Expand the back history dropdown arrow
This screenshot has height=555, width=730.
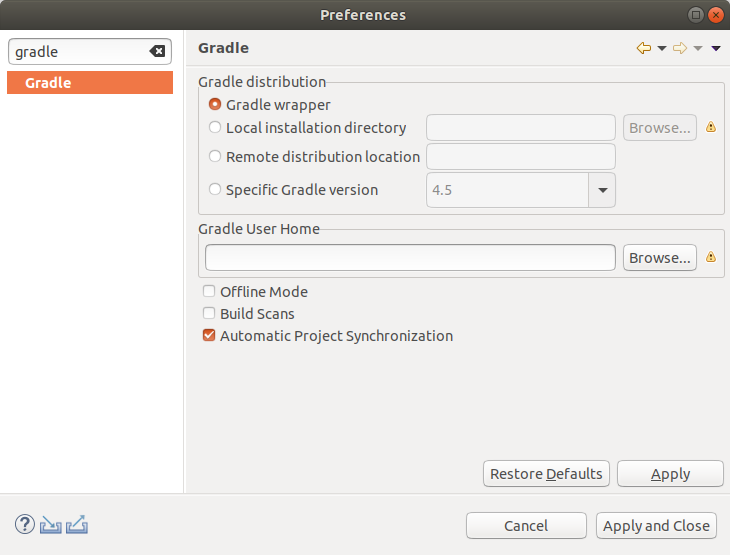(662, 48)
